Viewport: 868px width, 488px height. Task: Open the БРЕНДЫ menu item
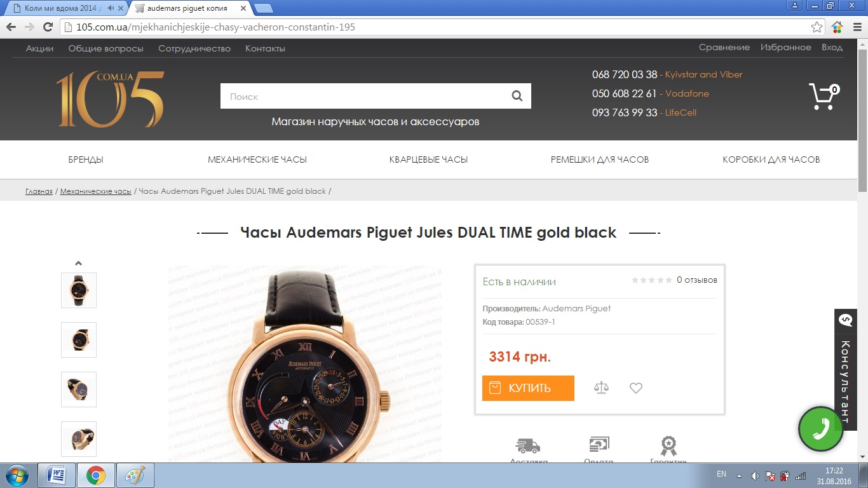(86, 159)
